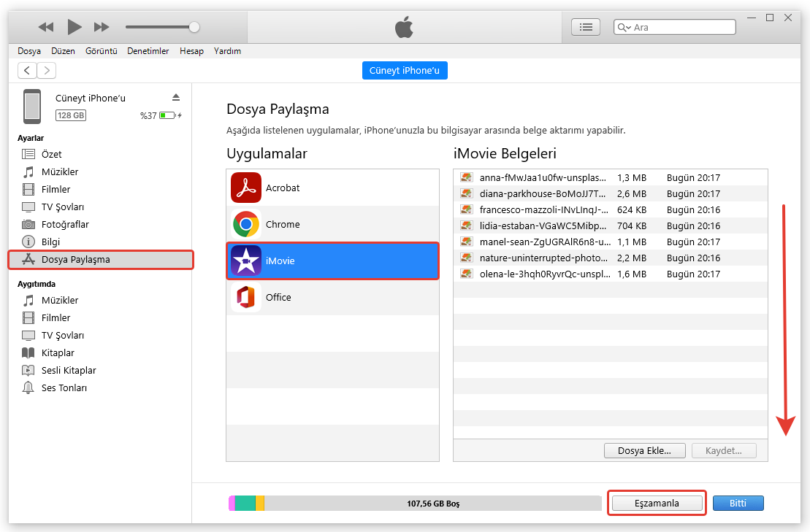810x532 pixels.
Task: Expand the search options dropdown magnifier arrow
Action: 624,27
